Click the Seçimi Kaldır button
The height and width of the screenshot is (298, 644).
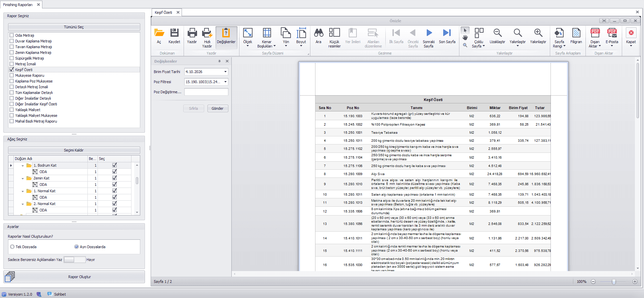[x=74, y=150]
